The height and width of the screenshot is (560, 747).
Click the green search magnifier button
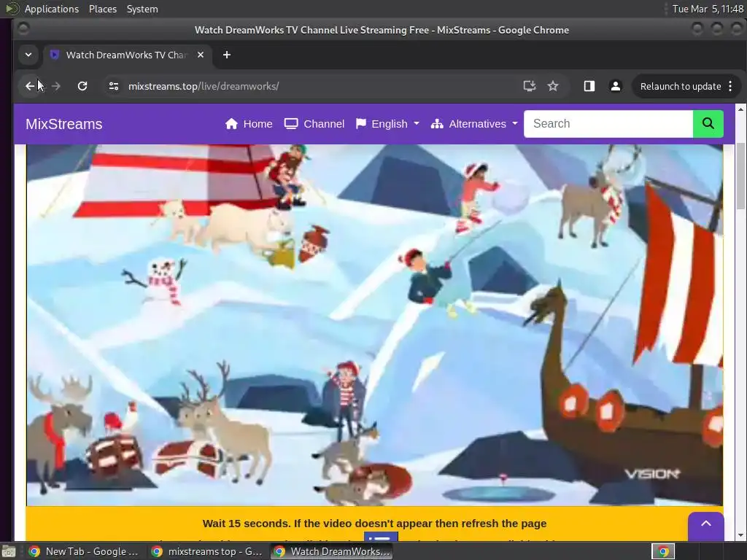[708, 124]
